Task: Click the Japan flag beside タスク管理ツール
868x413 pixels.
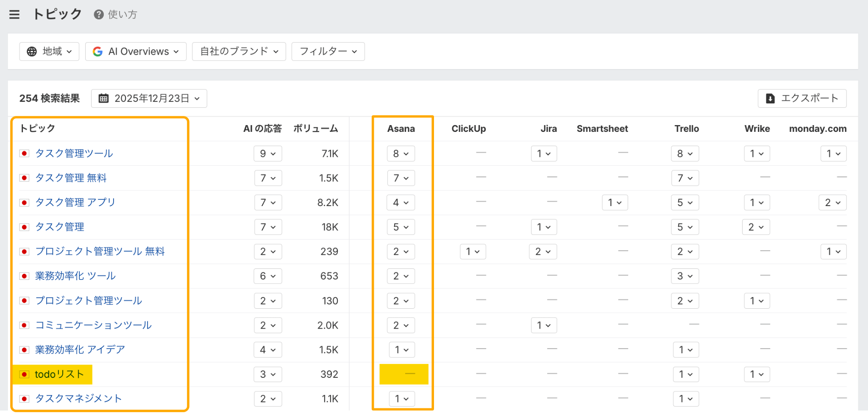Action: coord(25,153)
